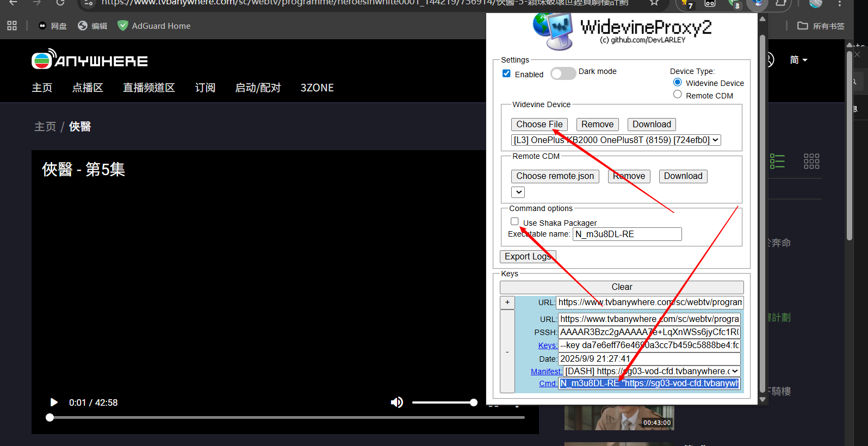Open the episode thumbnail labeled 00:43:00

[619, 418]
